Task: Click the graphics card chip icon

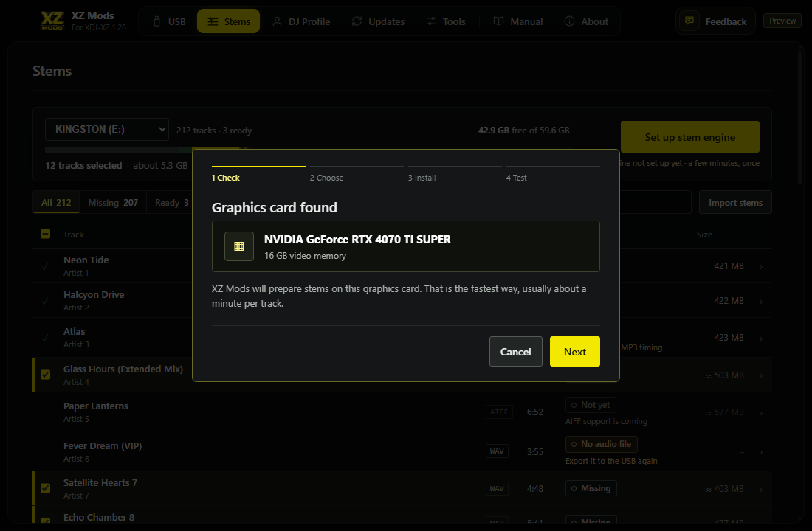Action: coord(238,246)
